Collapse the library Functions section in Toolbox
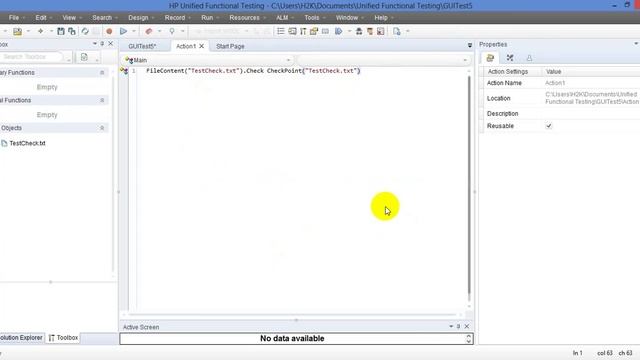Viewport: 640px width, 360px height. (x=102, y=73)
